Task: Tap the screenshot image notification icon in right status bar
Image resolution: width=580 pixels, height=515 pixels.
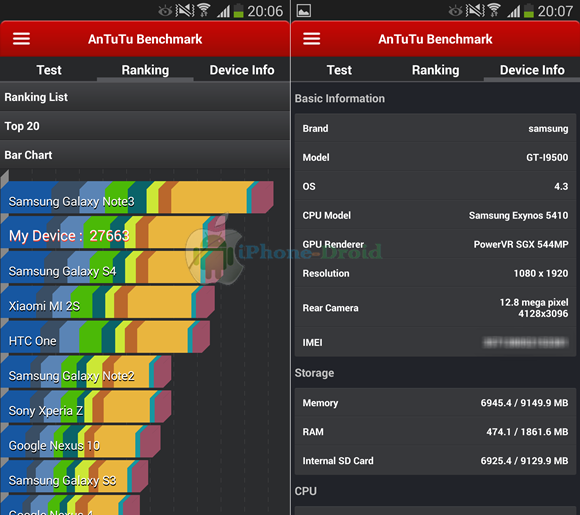Action: click(x=304, y=11)
